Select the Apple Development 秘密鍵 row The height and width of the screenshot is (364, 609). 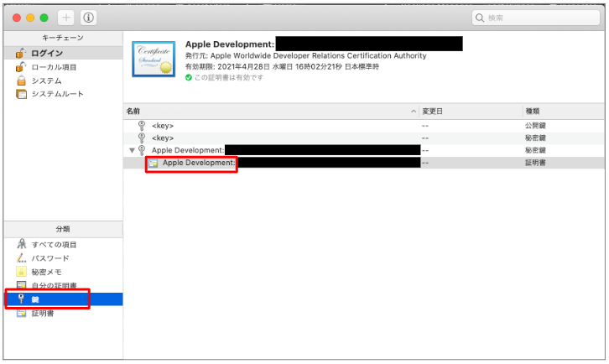[364, 150]
